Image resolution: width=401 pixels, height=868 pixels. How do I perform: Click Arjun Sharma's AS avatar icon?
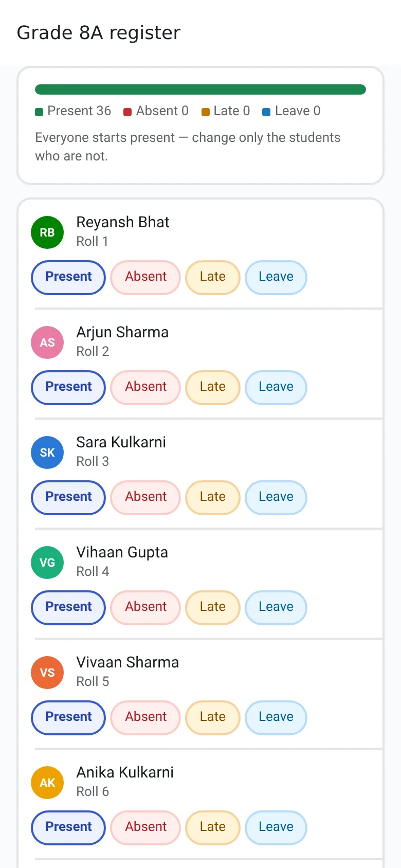(47, 342)
